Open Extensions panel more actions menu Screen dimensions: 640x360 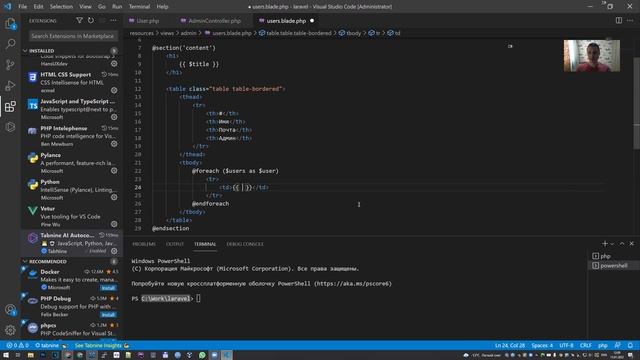click(113, 20)
